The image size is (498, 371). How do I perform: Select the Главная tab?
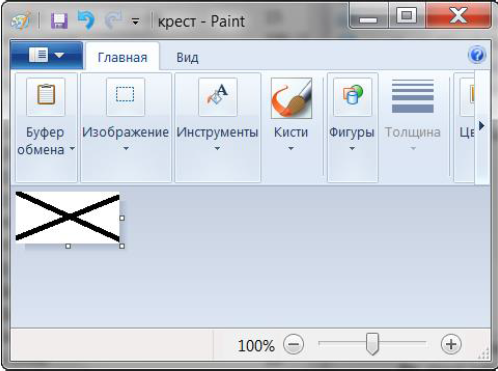[x=122, y=57]
